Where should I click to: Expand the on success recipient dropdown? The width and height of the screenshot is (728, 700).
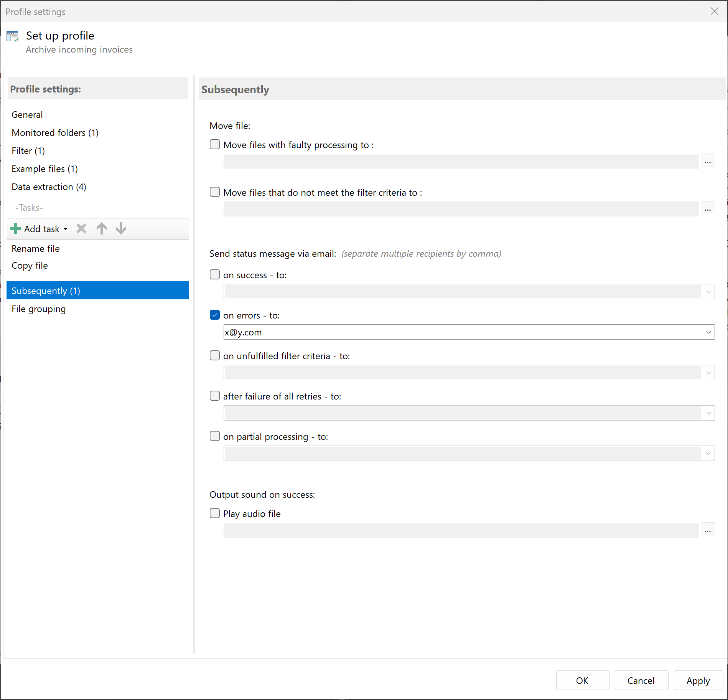(708, 292)
